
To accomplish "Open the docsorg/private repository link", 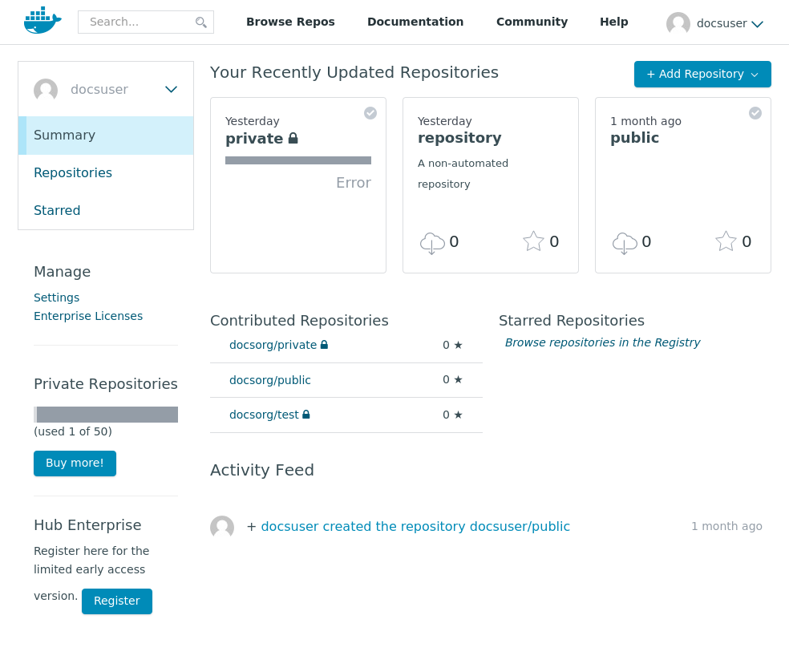I will (x=273, y=345).
